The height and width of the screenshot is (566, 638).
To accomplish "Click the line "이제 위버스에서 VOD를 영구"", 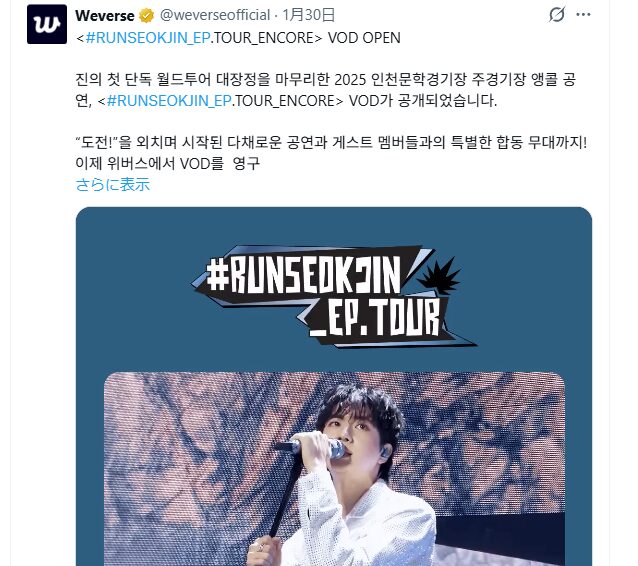I will (168, 163).
